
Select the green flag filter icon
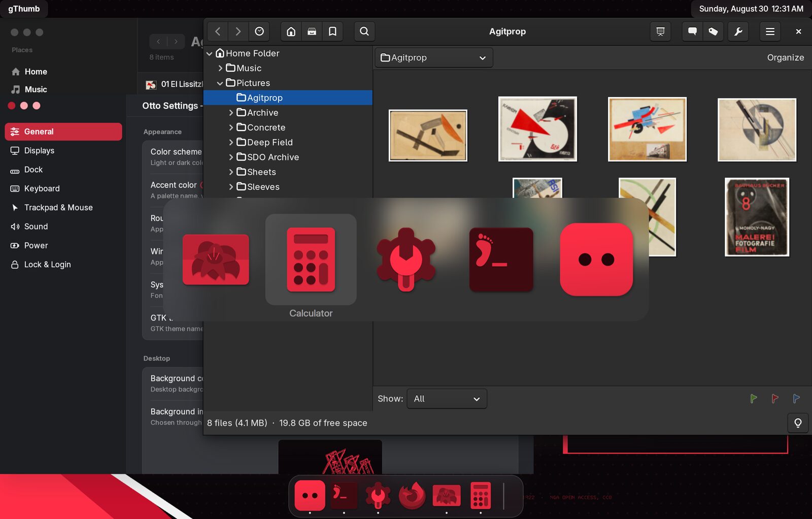(754, 399)
